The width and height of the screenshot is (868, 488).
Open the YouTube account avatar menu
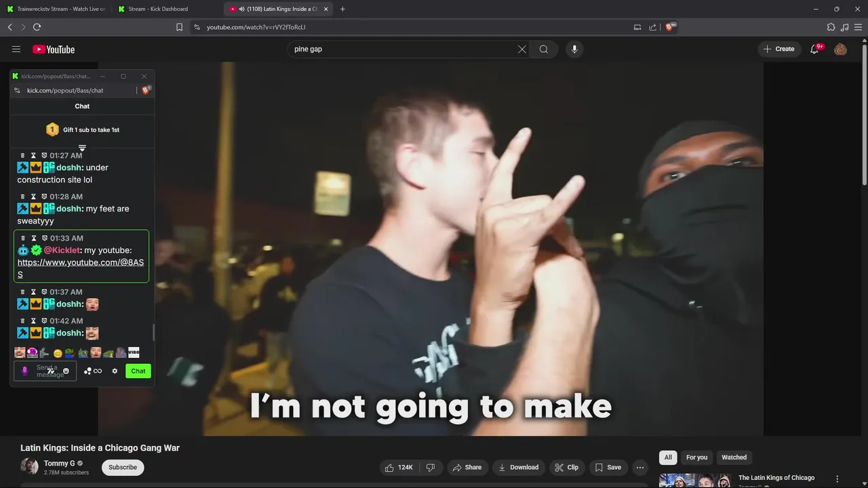[x=840, y=49]
